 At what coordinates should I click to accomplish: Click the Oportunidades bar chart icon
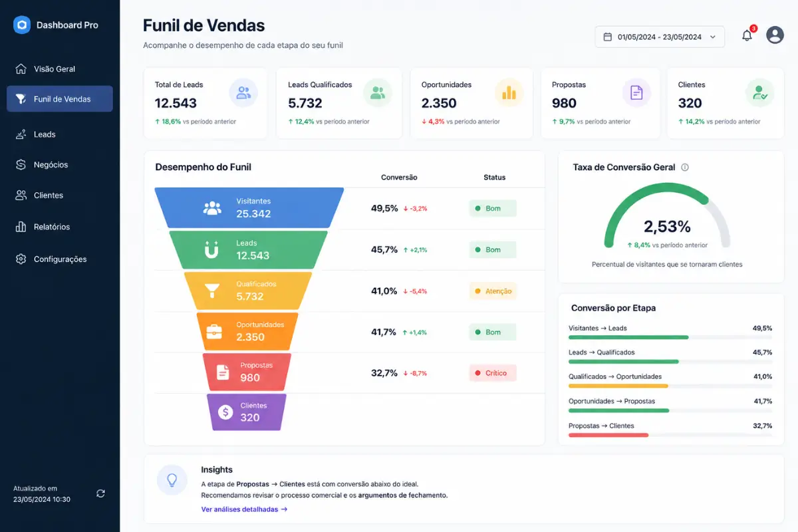tap(509, 92)
